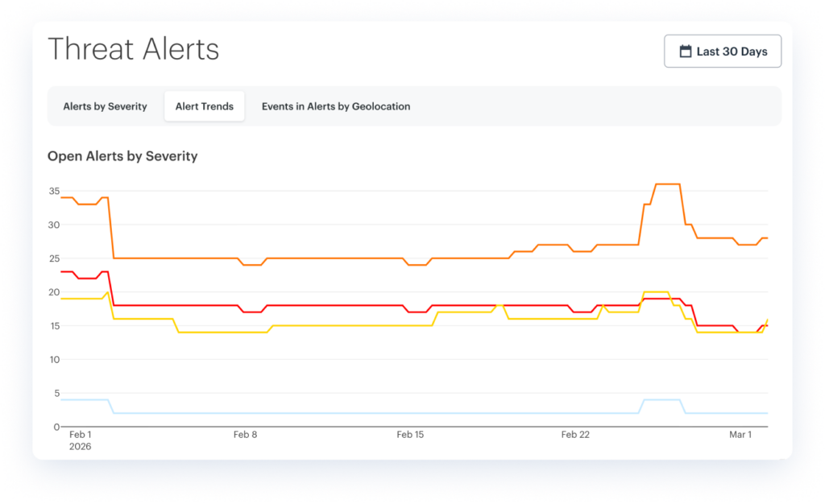Click the calendar icon in date range button
The image size is (825, 504).
pyautogui.click(x=686, y=52)
